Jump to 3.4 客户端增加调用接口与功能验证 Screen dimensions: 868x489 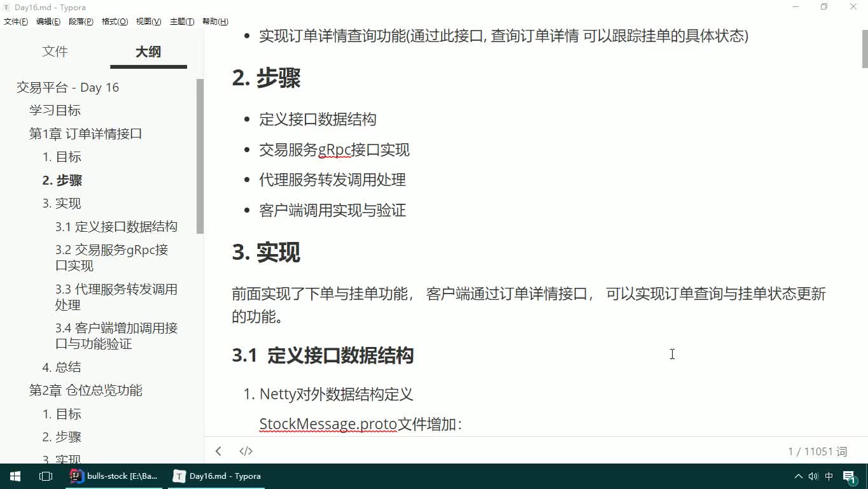(x=116, y=336)
